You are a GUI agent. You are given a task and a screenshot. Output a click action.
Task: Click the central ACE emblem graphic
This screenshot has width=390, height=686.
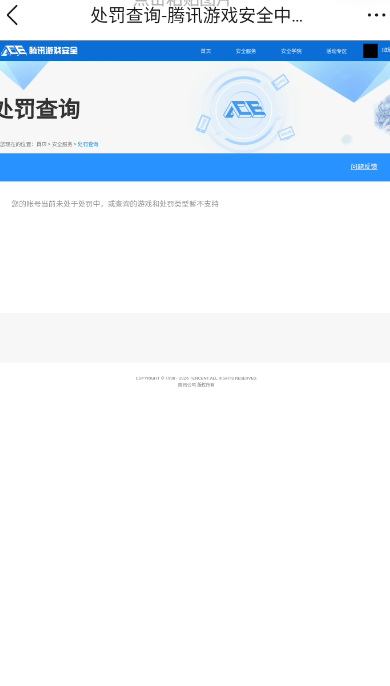244,109
